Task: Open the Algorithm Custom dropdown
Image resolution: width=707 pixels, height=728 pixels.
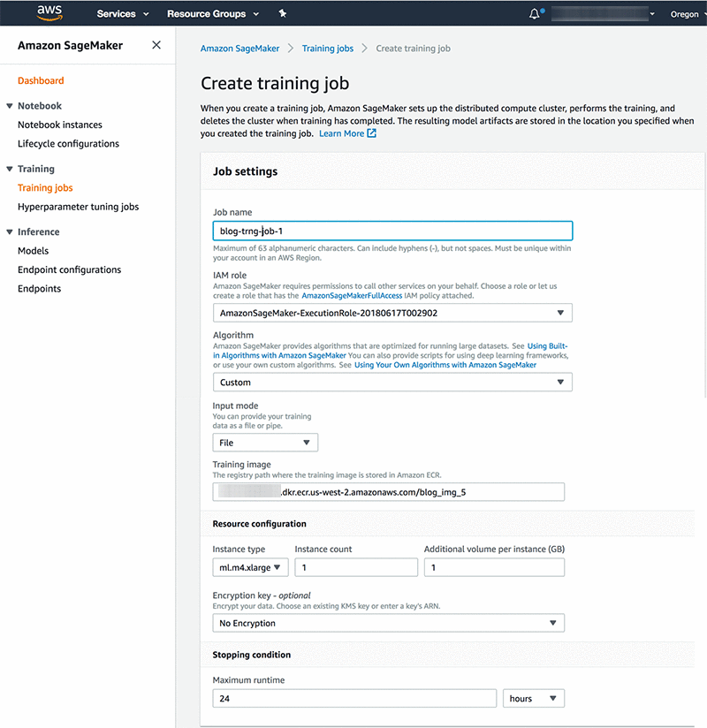Action: [x=392, y=383]
